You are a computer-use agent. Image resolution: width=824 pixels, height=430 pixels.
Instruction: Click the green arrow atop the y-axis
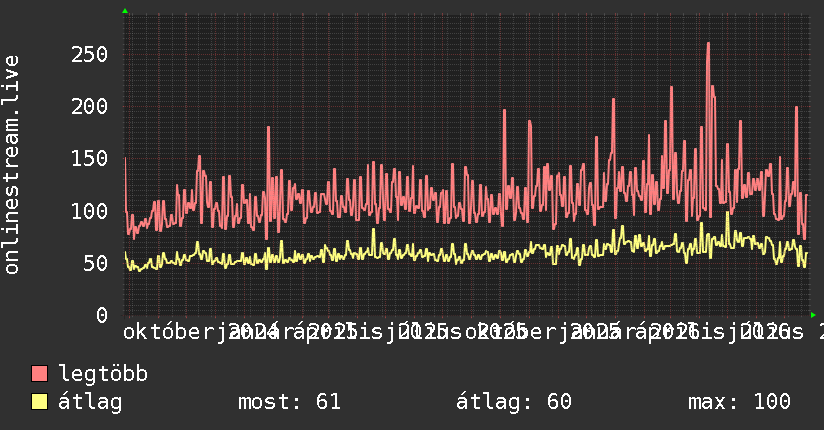[125, 11]
